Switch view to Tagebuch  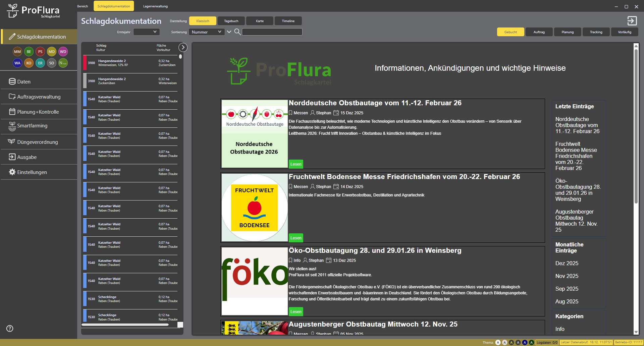231,21
